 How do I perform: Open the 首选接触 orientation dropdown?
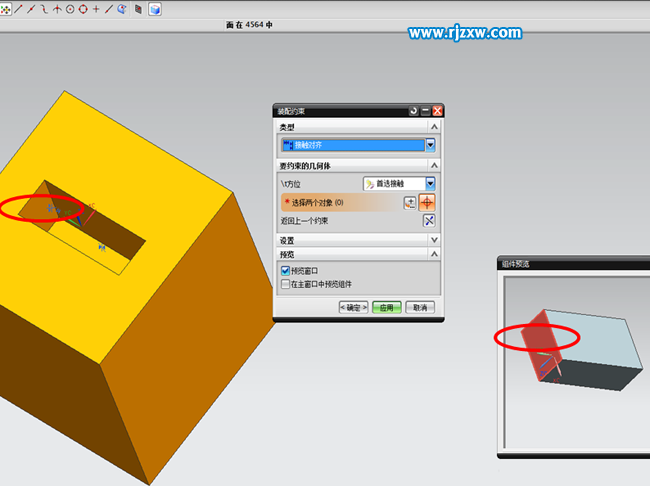pos(430,184)
